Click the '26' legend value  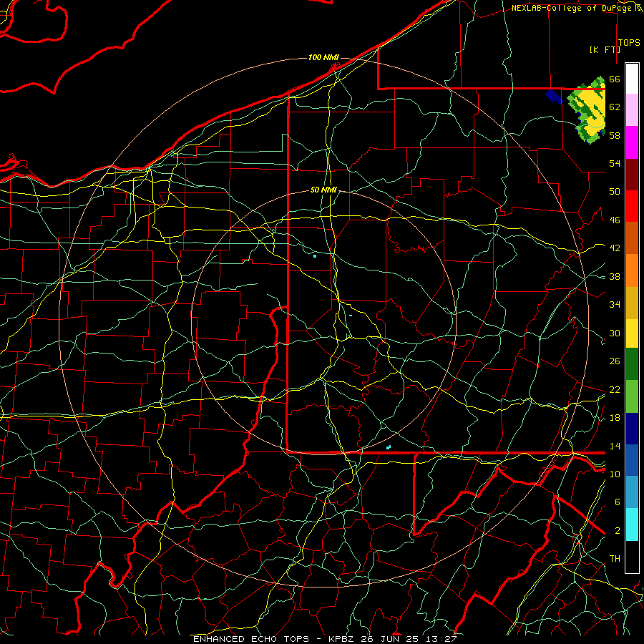pyautogui.click(x=615, y=361)
